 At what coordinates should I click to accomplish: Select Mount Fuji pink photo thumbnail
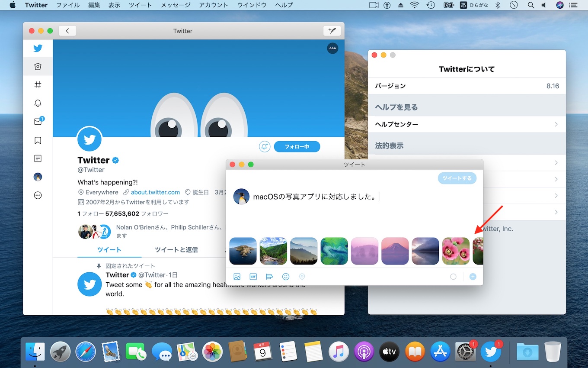tap(395, 251)
